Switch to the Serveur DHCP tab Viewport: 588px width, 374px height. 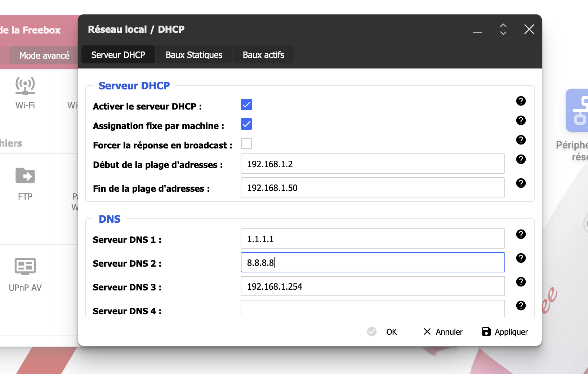tap(118, 55)
